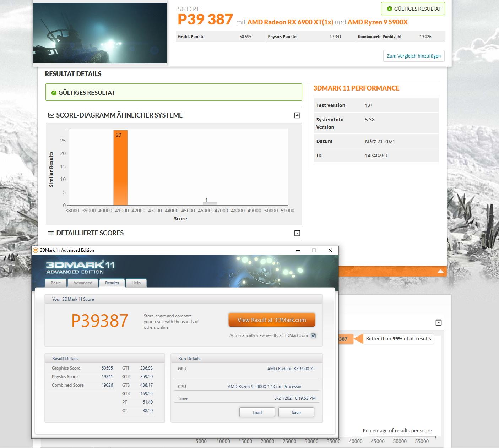Click 'Zum Vergleich hinzufügen' button

(414, 56)
